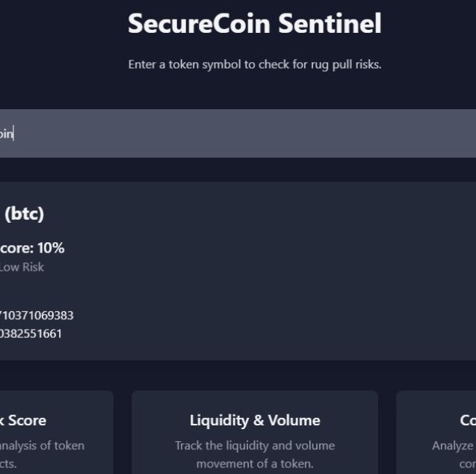Click the 'Analyze' description in the rightmost card
476x474 pixels.
pyautogui.click(x=453, y=446)
